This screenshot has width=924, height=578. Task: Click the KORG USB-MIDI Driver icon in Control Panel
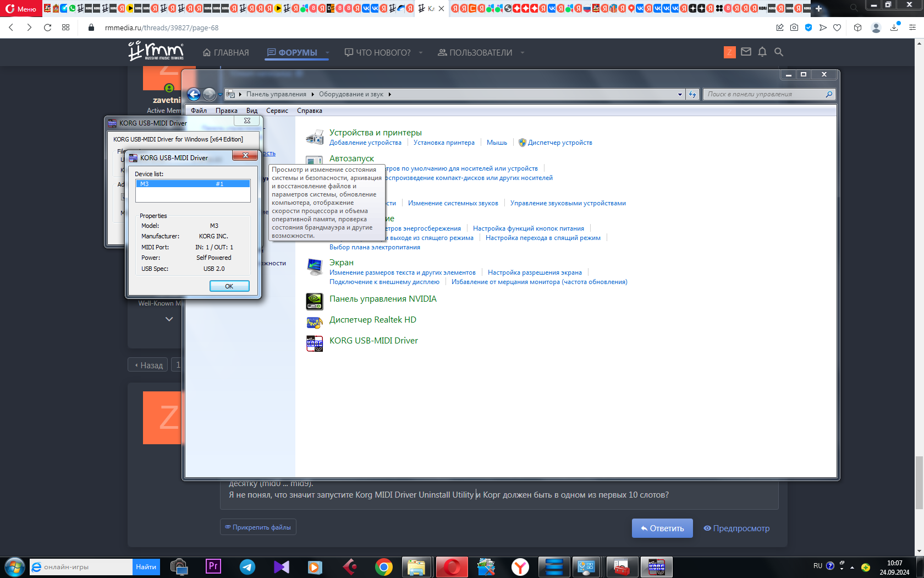(x=315, y=343)
